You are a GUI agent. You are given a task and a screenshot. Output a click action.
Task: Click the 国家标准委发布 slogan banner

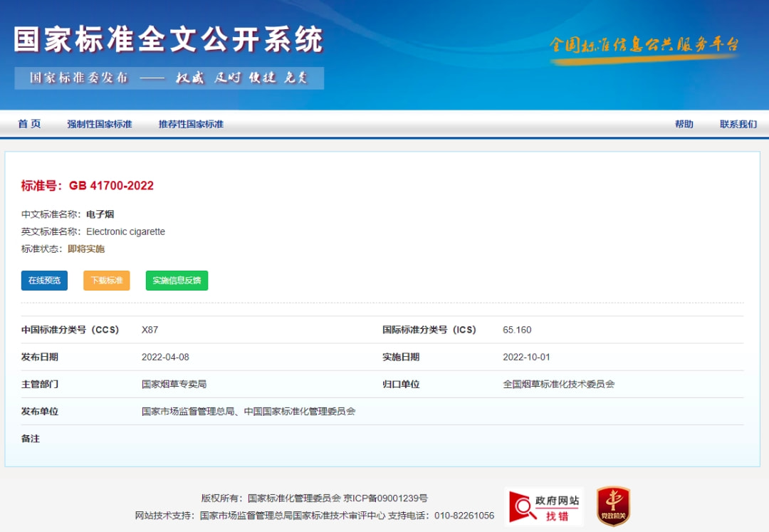(x=169, y=78)
